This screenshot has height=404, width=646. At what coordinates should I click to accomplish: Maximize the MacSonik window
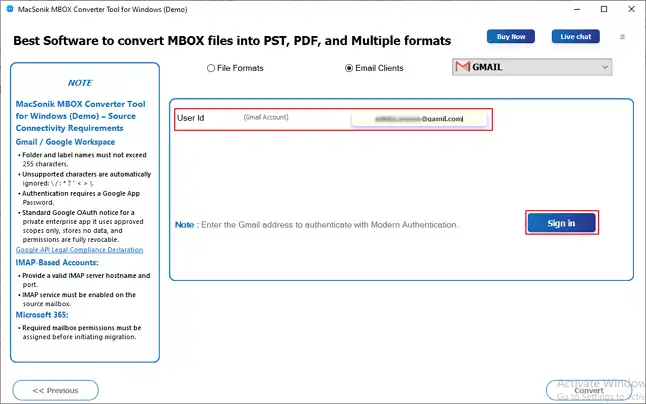604,9
